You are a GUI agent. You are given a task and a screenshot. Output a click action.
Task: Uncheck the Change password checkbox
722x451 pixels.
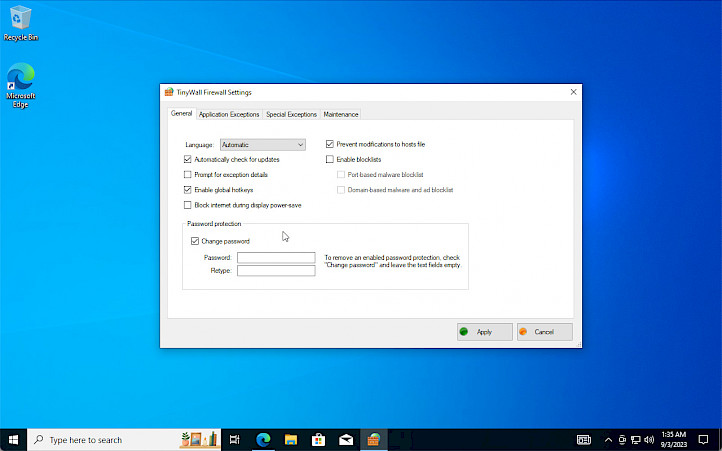coord(195,241)
